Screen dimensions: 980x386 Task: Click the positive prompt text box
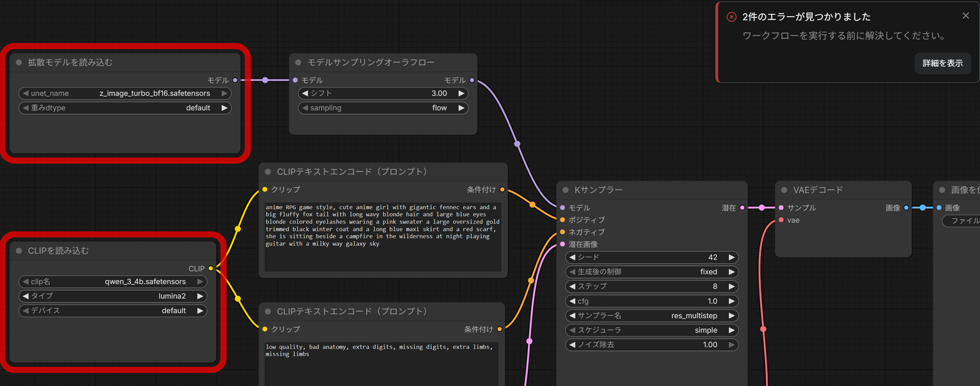point(383,237)
